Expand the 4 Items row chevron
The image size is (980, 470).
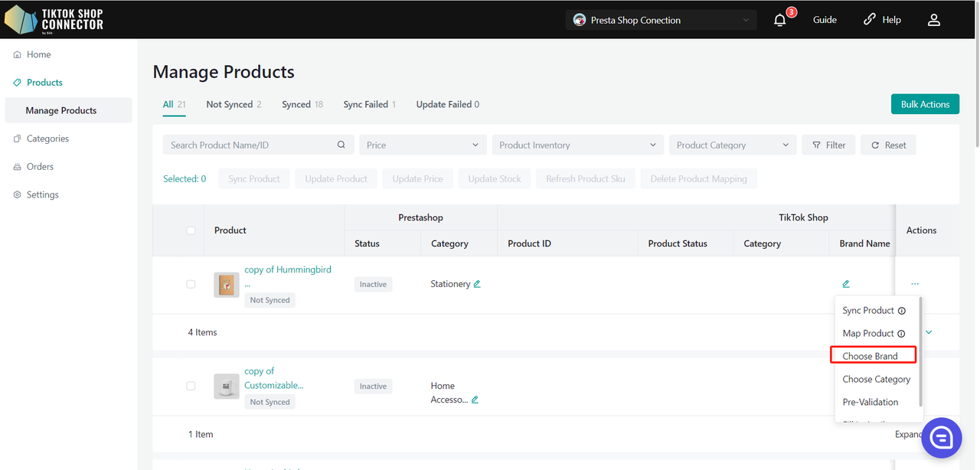pyautogui.click(x=929, y=332)
